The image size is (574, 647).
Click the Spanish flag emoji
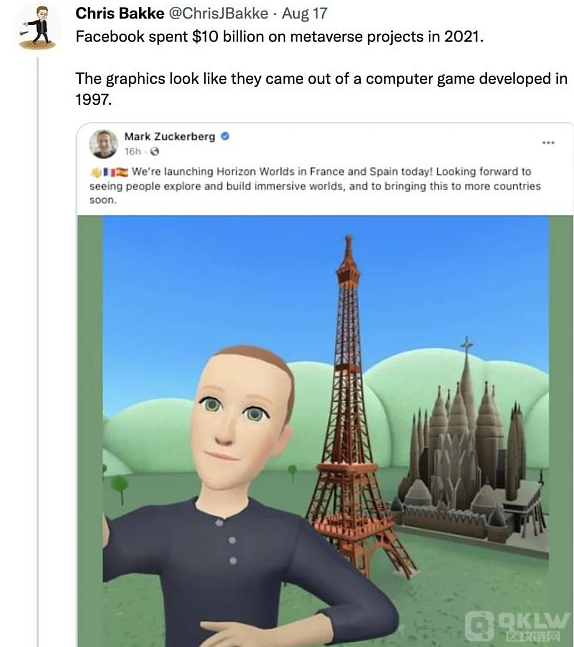122,172
